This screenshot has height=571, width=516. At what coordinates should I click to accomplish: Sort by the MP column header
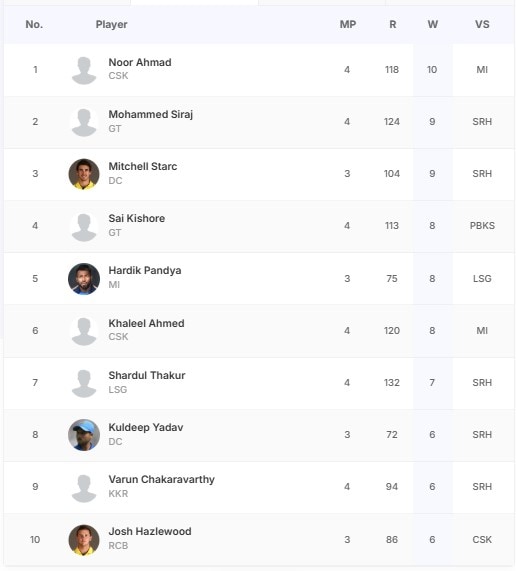348,24
